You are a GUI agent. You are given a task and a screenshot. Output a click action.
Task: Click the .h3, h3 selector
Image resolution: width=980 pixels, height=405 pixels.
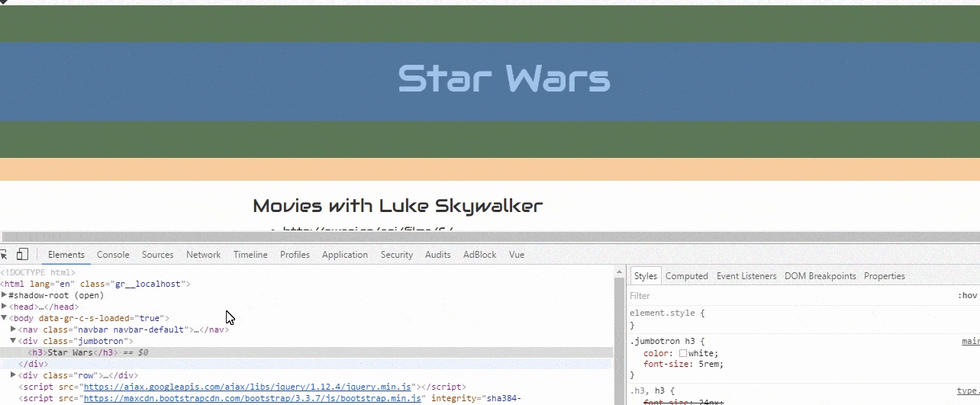[649, 391]
